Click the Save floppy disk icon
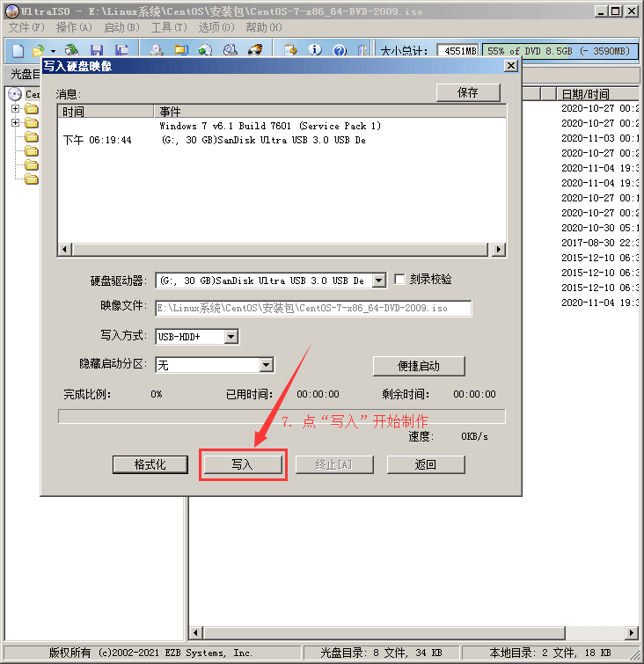Image resolution: width=644 pixels, height=664 pixels. pos(97,51)
